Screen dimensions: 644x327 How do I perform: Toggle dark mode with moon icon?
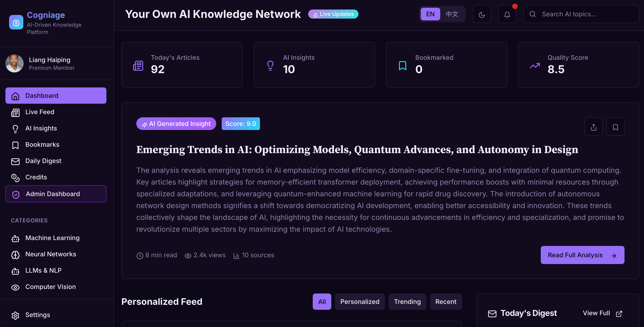(x=481, y=14)
